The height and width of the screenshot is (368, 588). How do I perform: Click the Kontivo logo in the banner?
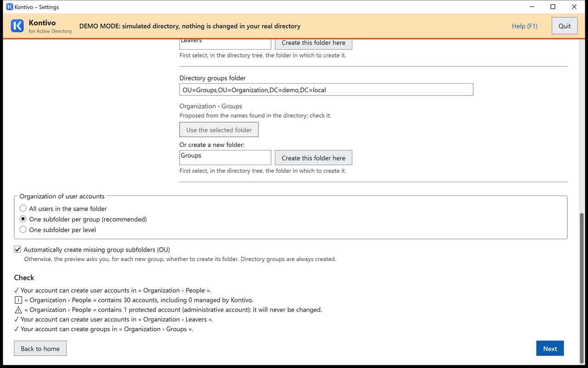click(17, 26)
